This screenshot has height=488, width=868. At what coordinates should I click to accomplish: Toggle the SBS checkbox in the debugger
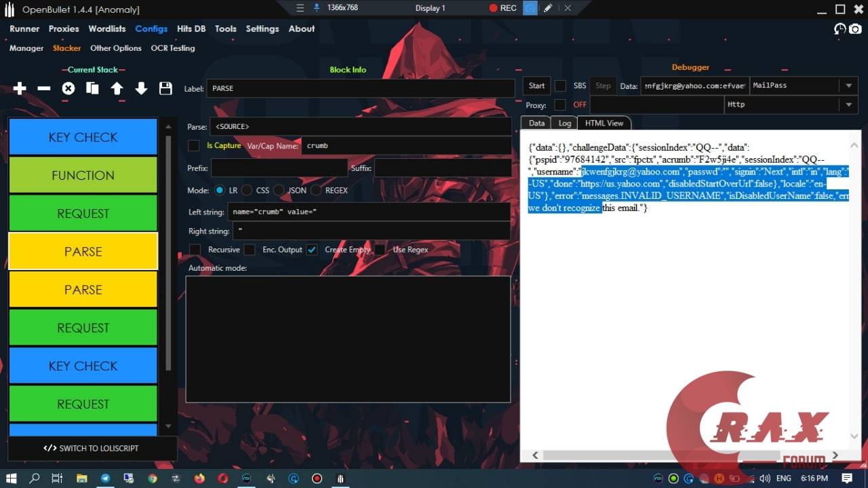(x=561, y=86)
